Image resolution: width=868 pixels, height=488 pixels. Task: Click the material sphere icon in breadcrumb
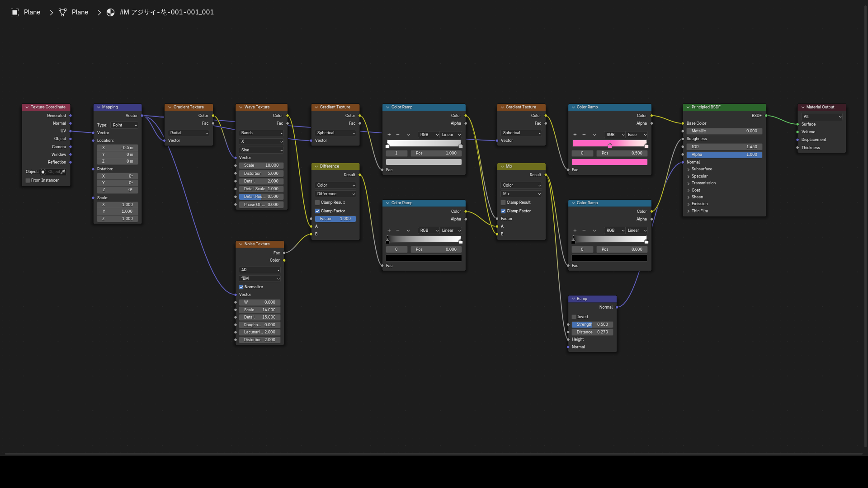pos(110,12)
